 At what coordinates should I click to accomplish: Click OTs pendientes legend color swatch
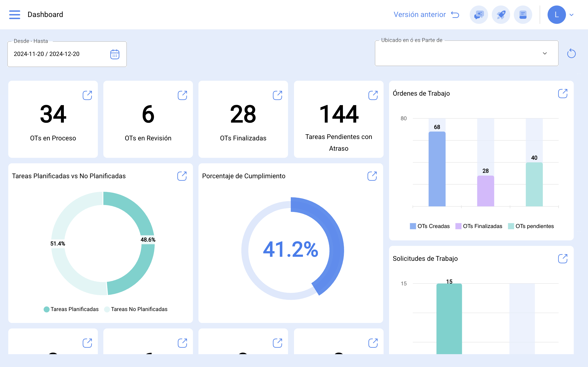(x=511, y=226)
